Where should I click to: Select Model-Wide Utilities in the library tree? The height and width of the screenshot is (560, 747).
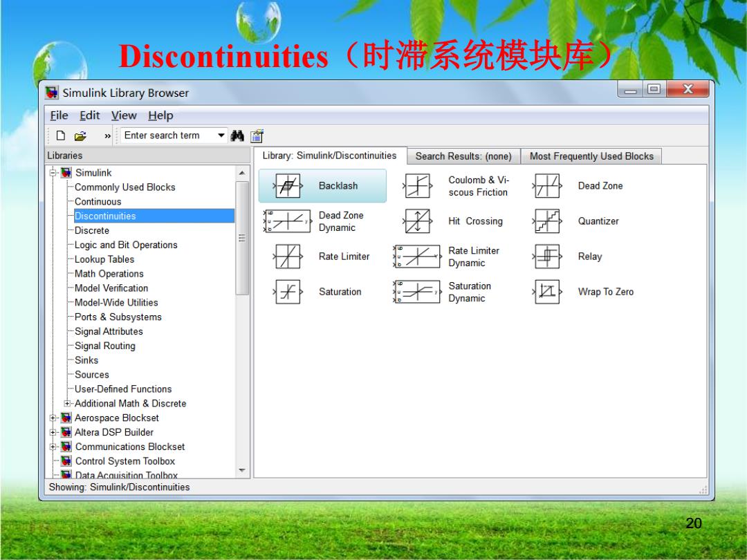point(116,302)
